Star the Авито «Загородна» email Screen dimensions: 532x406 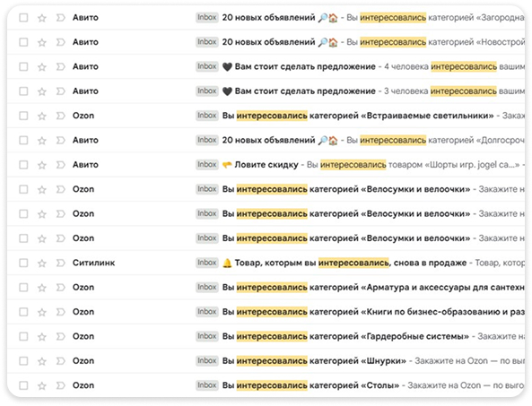[42, 18]
